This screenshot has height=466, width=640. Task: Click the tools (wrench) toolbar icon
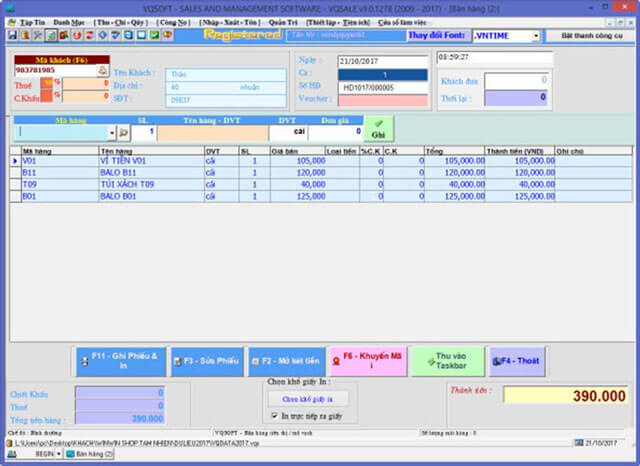[x=37, y=35]
